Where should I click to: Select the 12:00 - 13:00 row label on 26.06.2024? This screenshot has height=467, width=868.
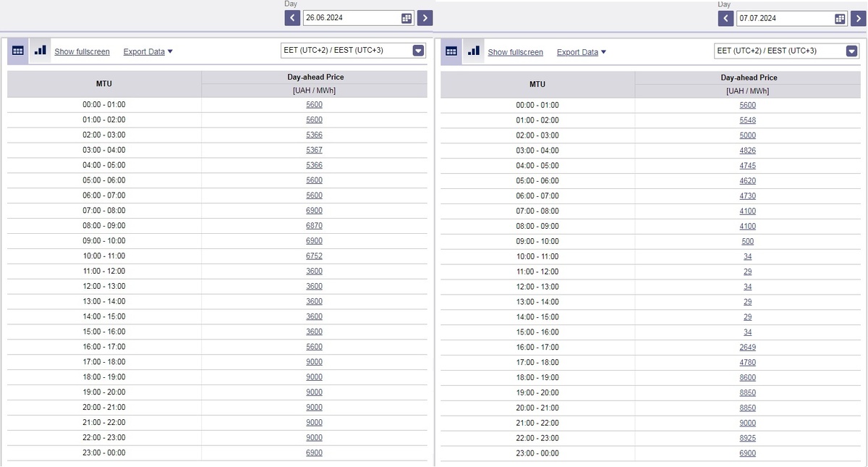click(104, 287)
